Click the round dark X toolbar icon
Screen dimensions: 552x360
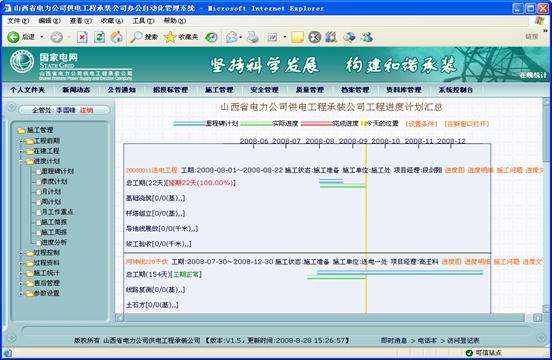coord(315,37)
